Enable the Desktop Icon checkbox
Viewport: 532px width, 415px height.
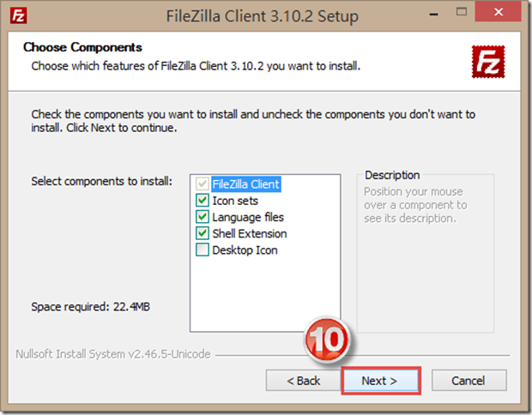coord(203,250)
